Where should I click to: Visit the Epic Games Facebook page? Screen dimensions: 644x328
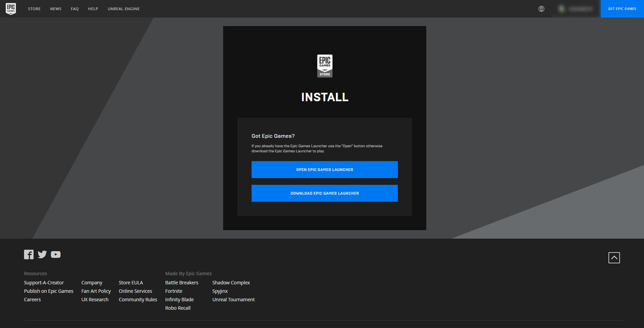(29, 254)
